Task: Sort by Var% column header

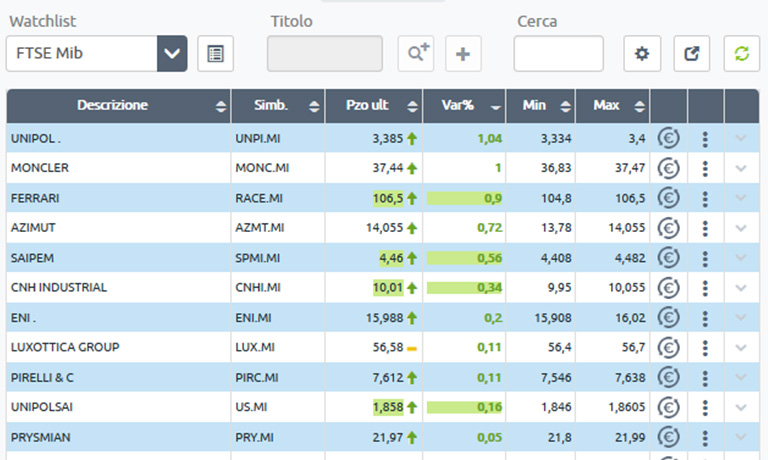Action: (x=464, y=106)
